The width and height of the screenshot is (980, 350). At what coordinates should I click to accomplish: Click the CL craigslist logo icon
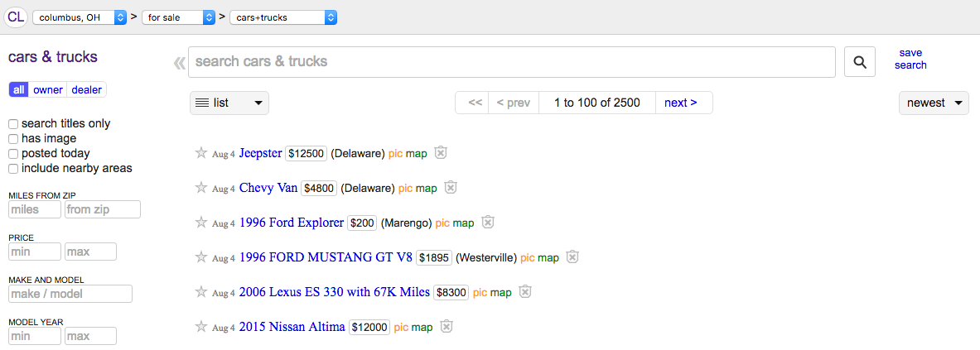[x=16, y=17]
